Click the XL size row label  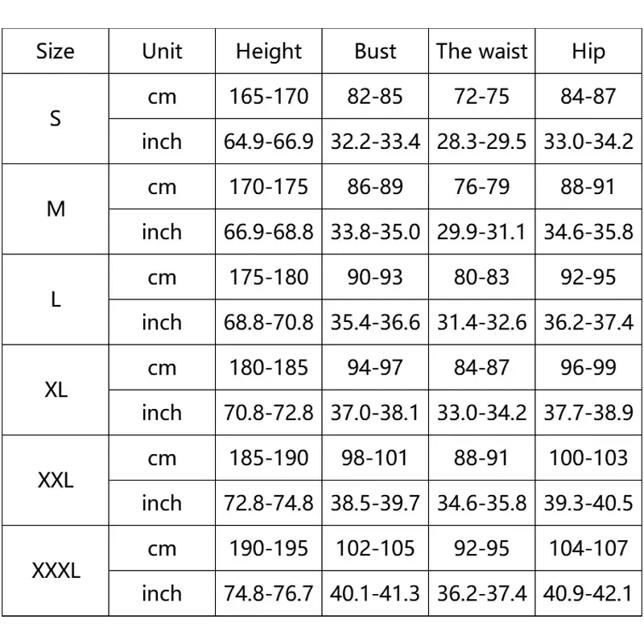(56, 390)
